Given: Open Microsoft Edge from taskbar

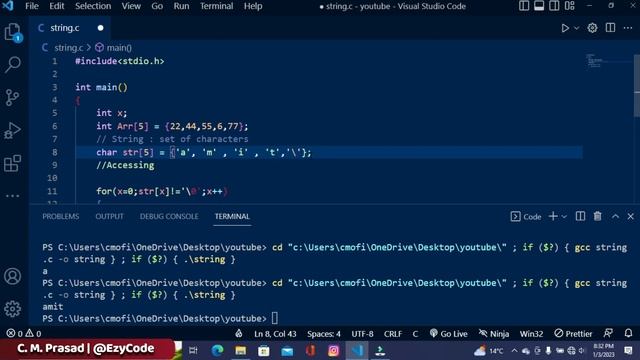Looking at the screenshot, I should pyautogui.click(x=217, y=350).
